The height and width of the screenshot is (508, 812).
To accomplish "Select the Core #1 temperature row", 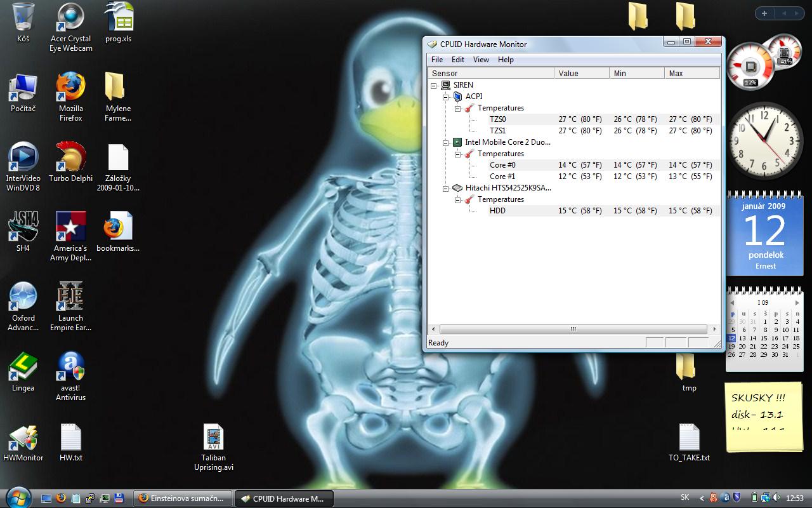I will (x=603, y=177).
